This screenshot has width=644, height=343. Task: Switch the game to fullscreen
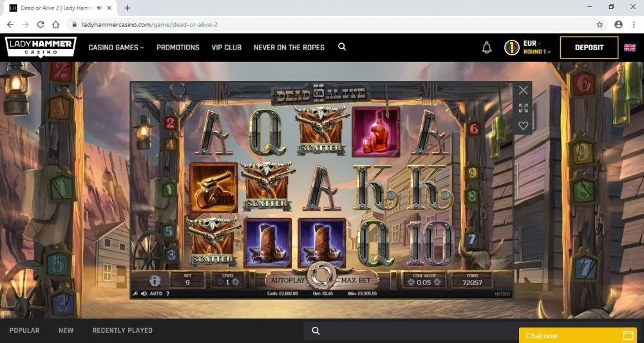tap(523, 108)
